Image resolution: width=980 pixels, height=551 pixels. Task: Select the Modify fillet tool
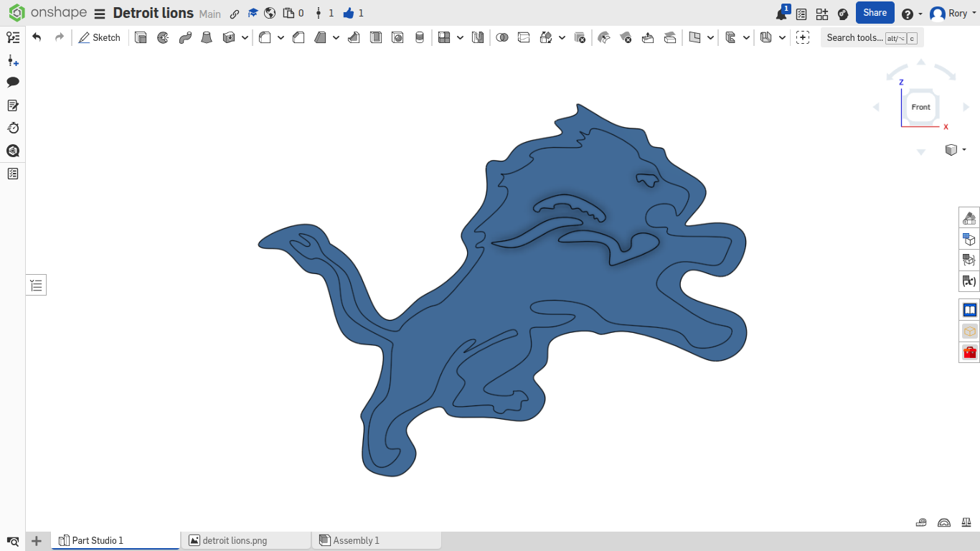(x=604, y=37)
